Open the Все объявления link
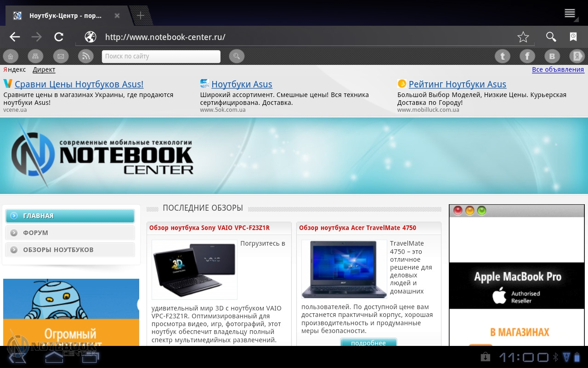The image size is (588, 368). click(558, 70)
